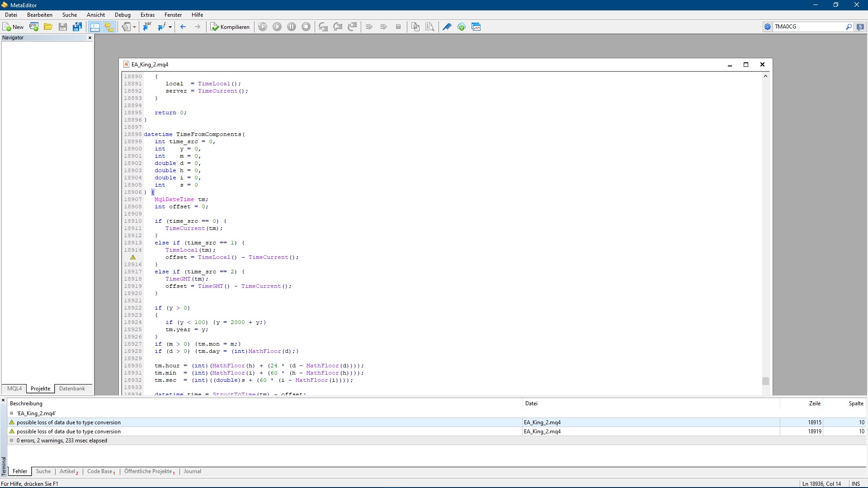This screenshot has width=868, height=488.
Task: Switch to the Code Base tab
Action: [100, 471]
